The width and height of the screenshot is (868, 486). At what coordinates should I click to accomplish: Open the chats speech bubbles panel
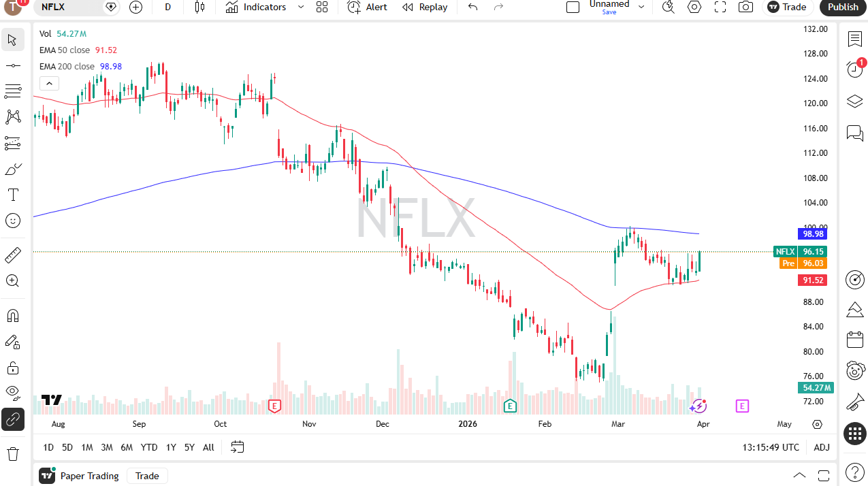pos(855,133)
